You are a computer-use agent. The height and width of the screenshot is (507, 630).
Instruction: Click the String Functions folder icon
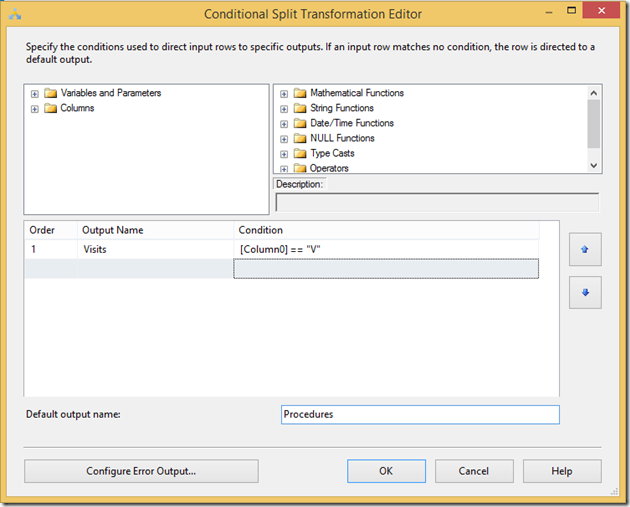[x=300, y=108]
